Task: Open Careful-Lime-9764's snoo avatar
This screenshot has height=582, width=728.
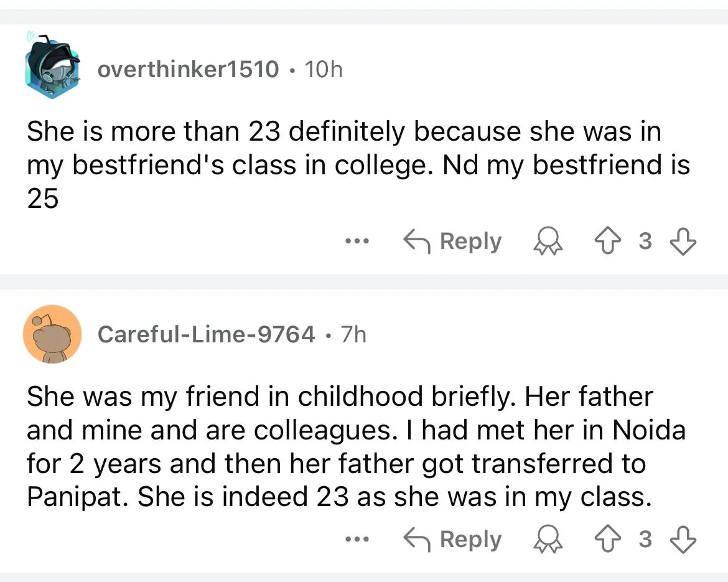Action: click(x=52, y=334)
